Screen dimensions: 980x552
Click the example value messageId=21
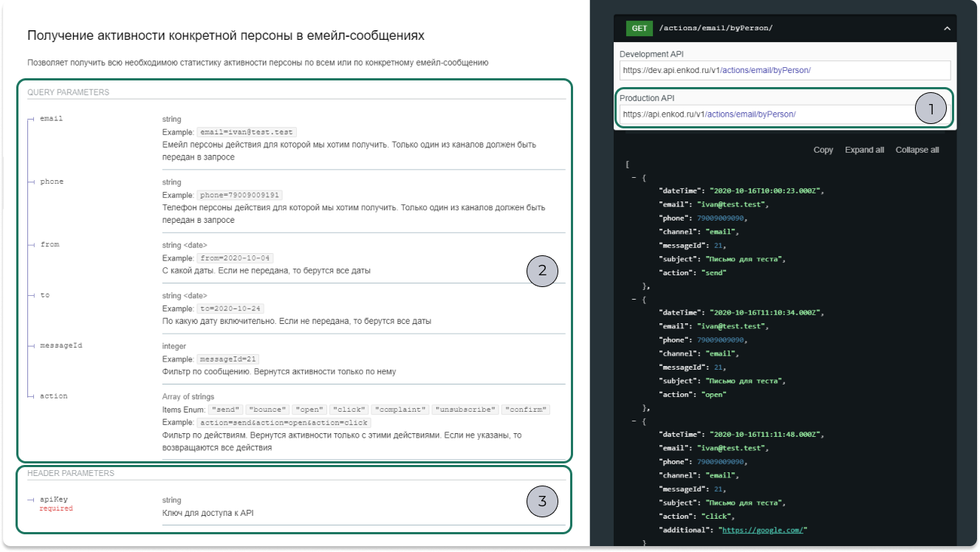click(228, 359)
